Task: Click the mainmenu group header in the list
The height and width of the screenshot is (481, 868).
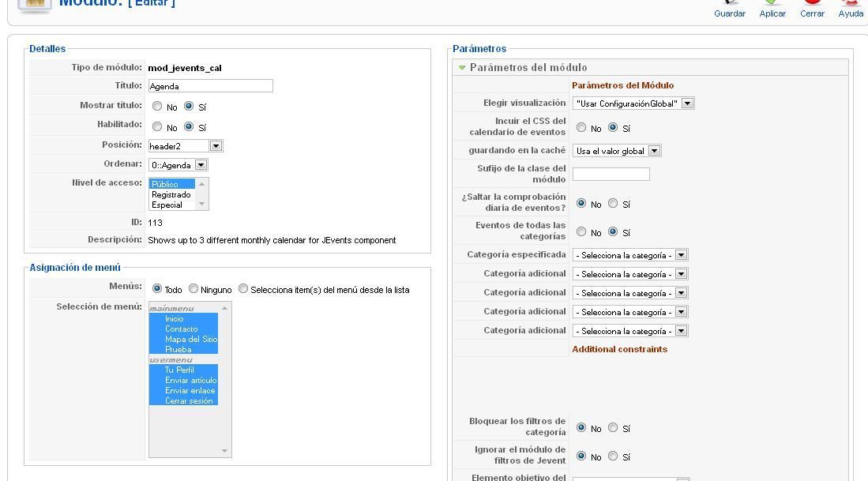Action: [x=171, y=308]
